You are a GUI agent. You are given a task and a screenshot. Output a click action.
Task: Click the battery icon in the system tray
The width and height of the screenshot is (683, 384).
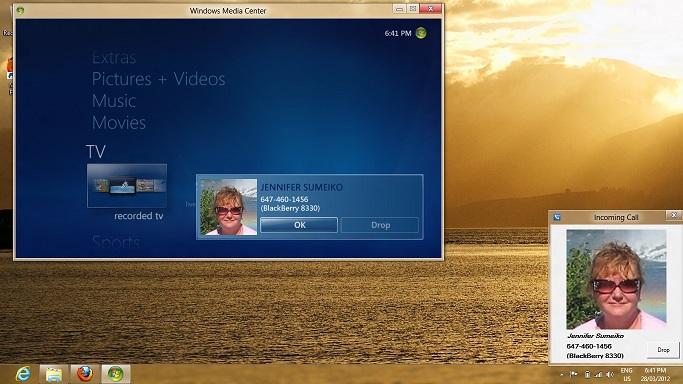[587, 374]
